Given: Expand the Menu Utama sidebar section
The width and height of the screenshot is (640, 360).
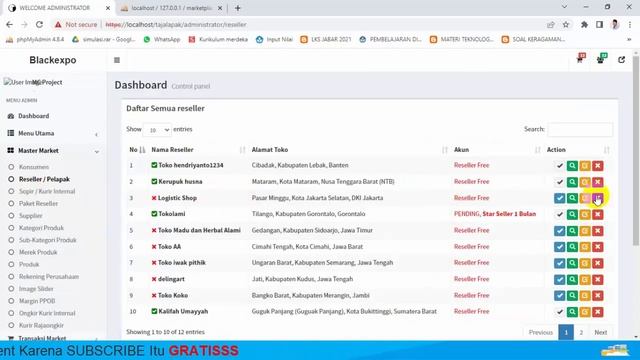Looking at the screenshot, I should coord(53,133).
